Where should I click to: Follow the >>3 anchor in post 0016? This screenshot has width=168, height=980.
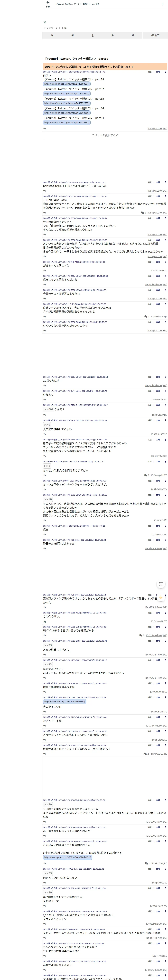point(47,466)
